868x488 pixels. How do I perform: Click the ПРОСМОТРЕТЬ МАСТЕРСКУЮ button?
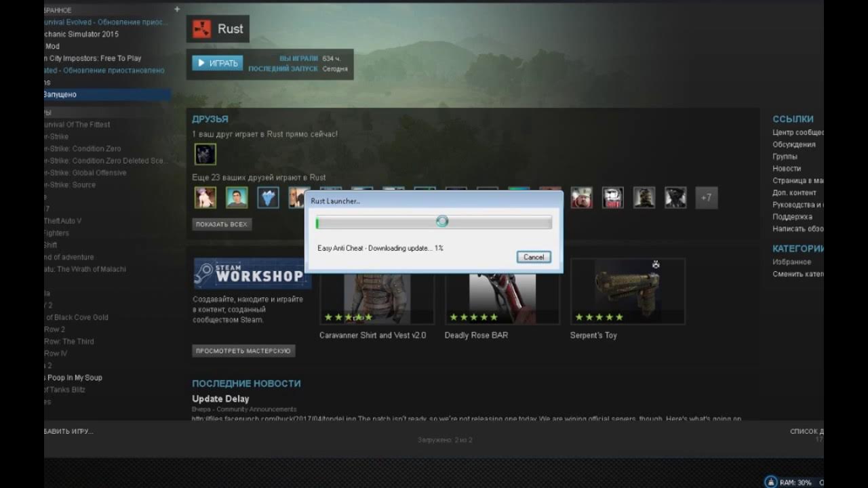[x=243, y=350]
